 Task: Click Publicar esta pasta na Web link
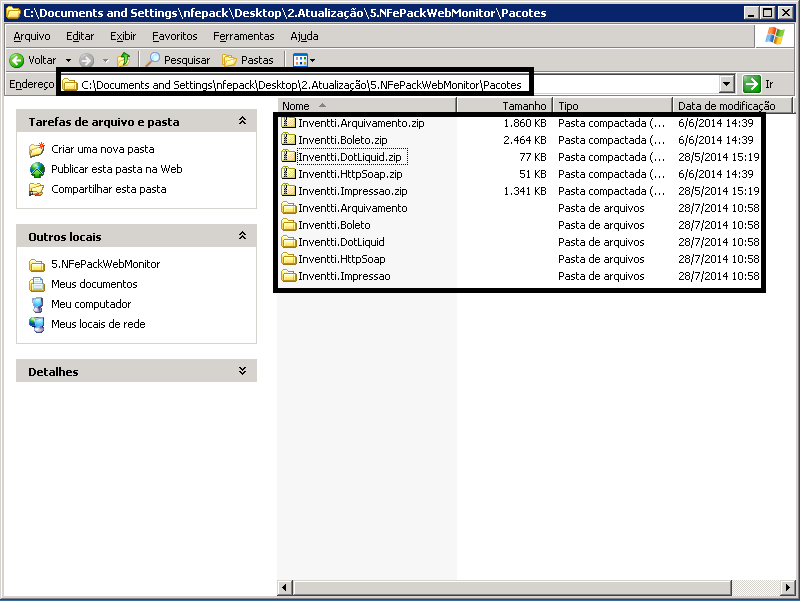[116, 169]
